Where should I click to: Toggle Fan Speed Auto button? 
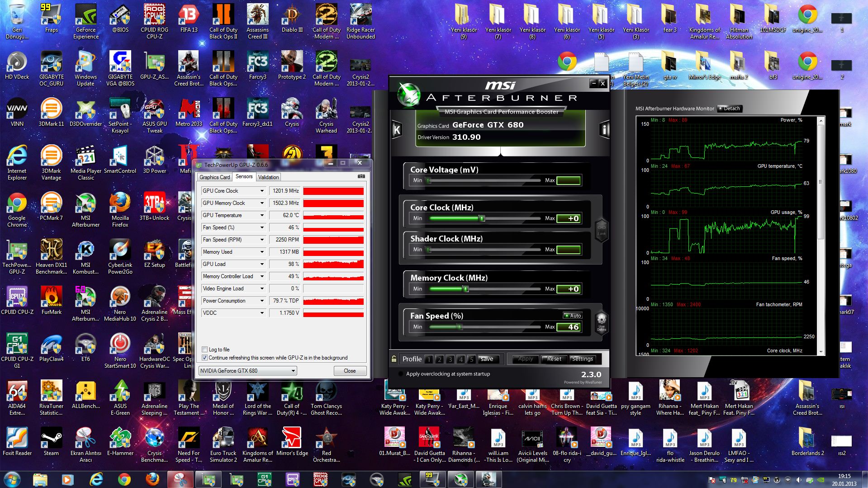[x=573, y=315]
